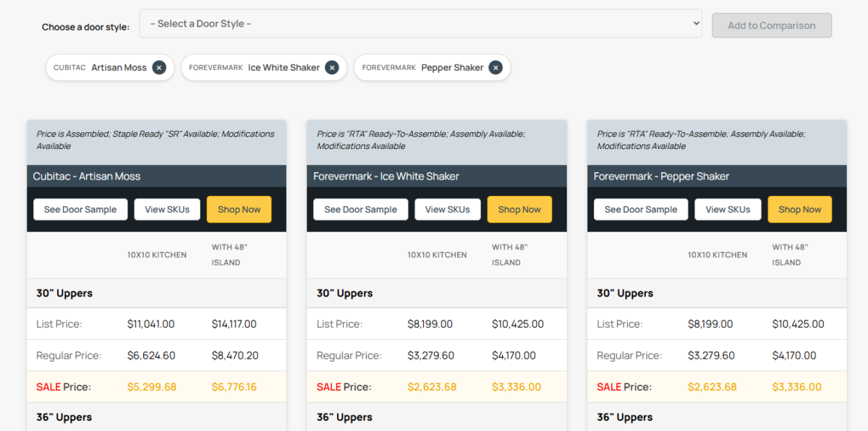Click Artisan Moss 10X10 KITCHEN column header

(157, 255)
